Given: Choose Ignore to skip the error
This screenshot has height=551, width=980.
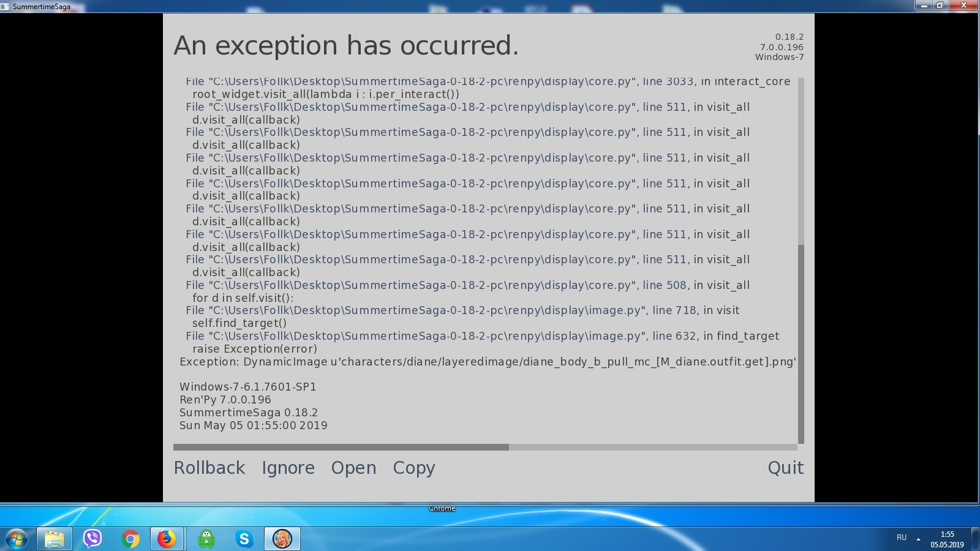Looking at the screenshot, I should coord(288,468).
